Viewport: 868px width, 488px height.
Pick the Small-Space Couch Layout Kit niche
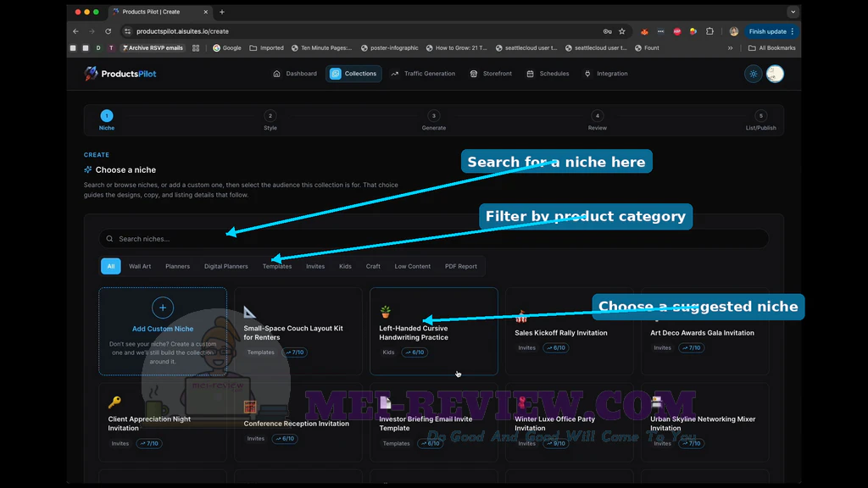[298, 331]
